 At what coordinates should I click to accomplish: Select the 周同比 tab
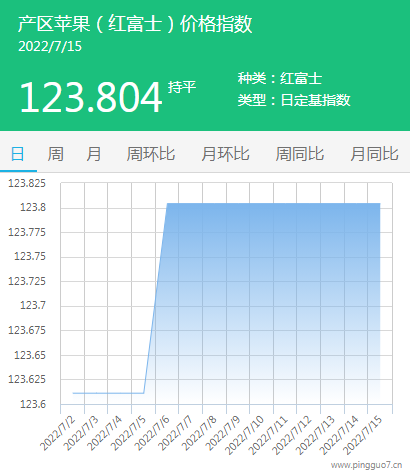pyautogui.click(x=300, y=154)
